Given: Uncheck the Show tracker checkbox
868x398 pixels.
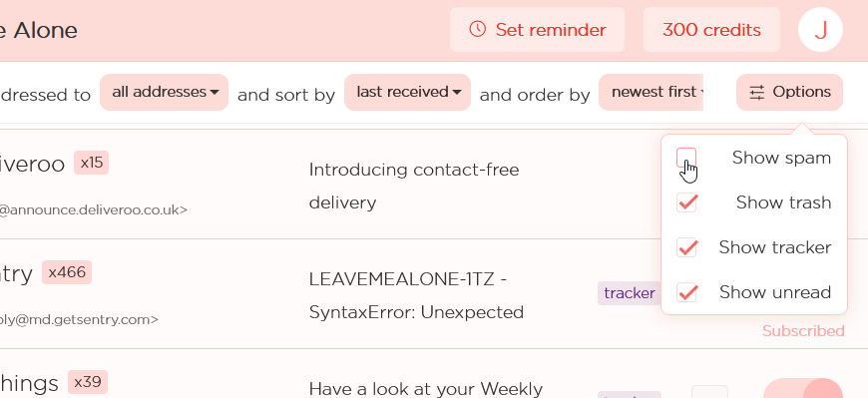Looking at the screenshot, I should click(686, 247).
